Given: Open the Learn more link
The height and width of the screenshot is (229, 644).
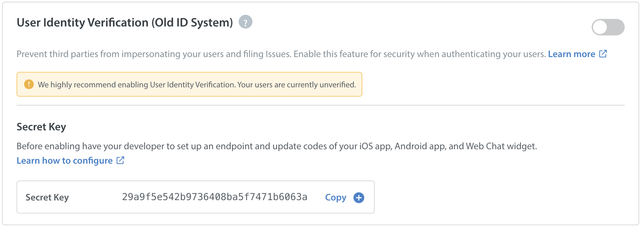Looking at the screenshot, I should coord(571,54).
